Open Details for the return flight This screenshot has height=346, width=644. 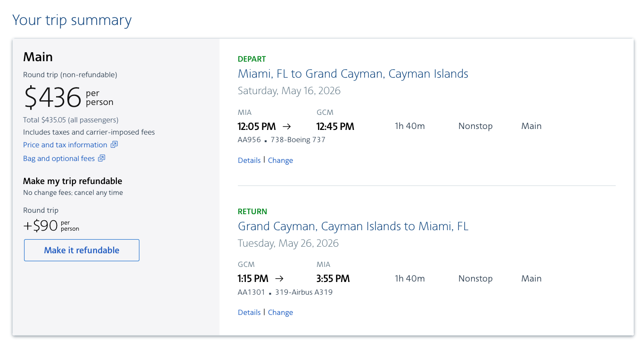click(249, 312)
